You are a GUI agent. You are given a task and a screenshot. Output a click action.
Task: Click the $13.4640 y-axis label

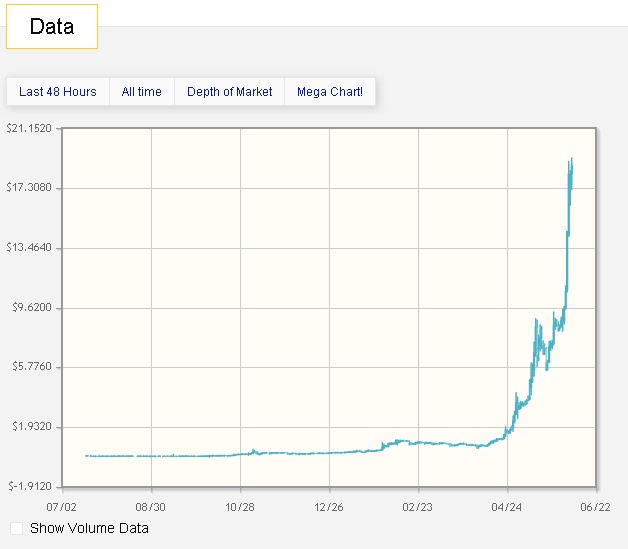[x=30, y=248]
